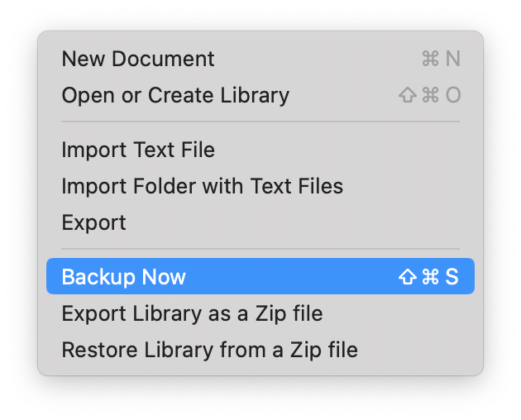This screenshot has width=521, height=420.
Task: Click the shift arrow icon on Backup Now
Action: (x=408, y=276)
